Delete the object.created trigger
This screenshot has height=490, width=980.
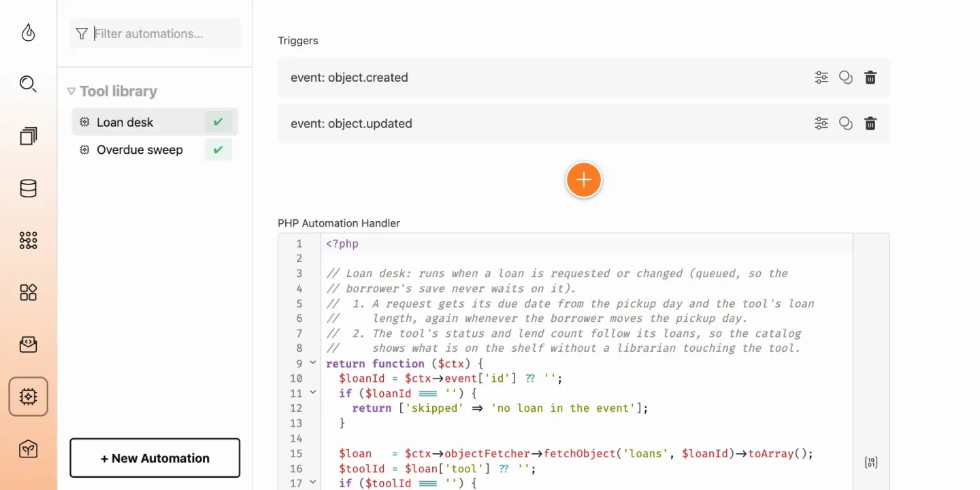pos(870,78)
